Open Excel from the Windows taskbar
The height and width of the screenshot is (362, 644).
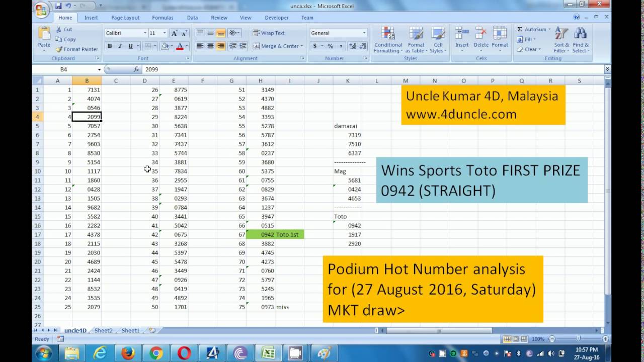pos(269,353)
